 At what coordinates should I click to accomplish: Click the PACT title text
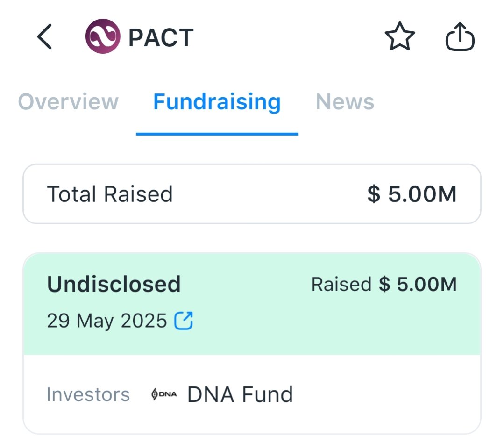(161, 37)
